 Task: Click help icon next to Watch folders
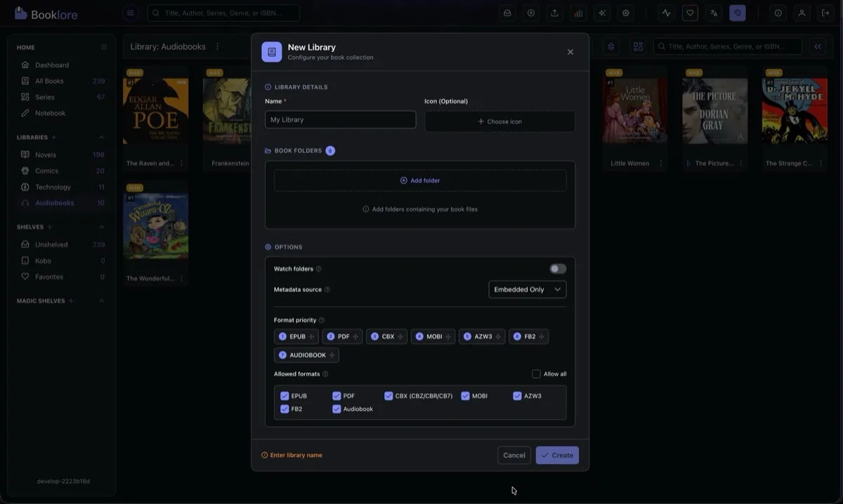point(319,269)
